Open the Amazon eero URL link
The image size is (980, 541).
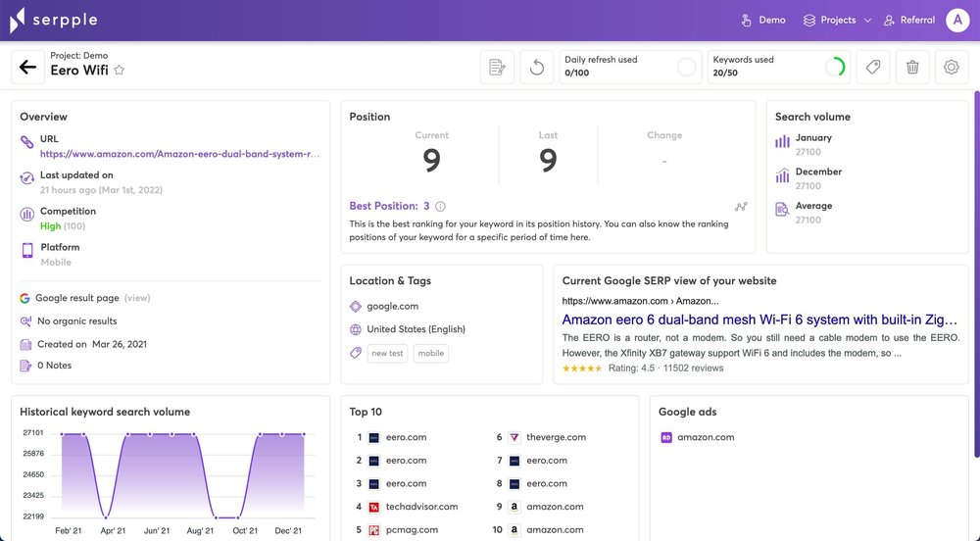180,154
